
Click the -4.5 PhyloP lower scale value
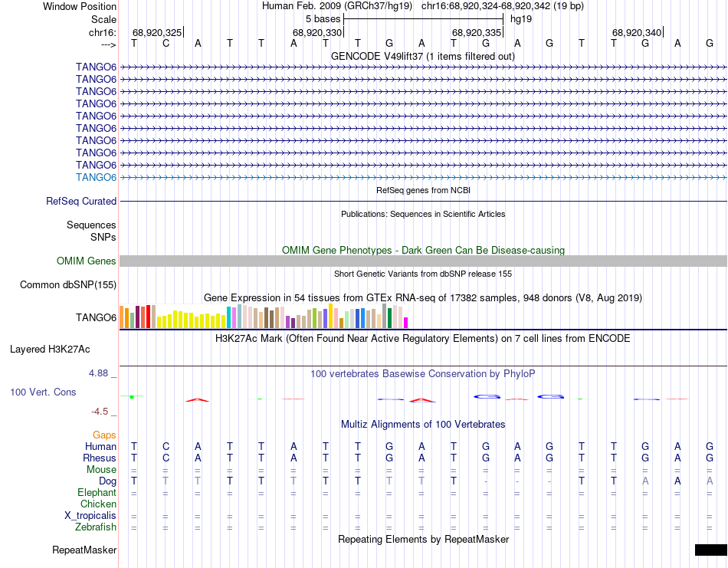100,412
